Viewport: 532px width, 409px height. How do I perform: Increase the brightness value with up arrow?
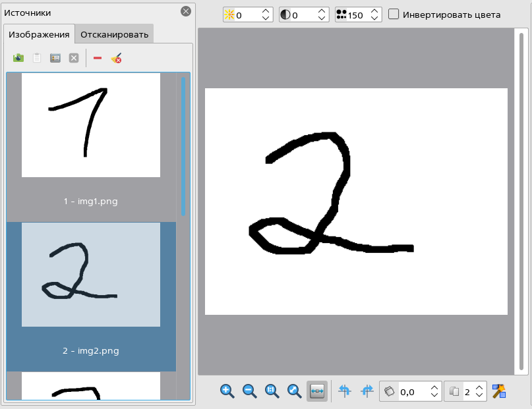point(266,11)
